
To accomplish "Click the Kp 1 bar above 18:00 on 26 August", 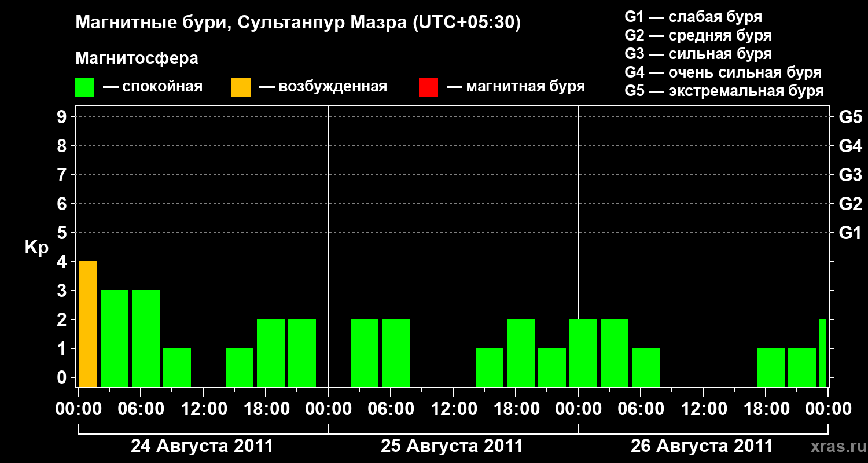I will [771, 368].
